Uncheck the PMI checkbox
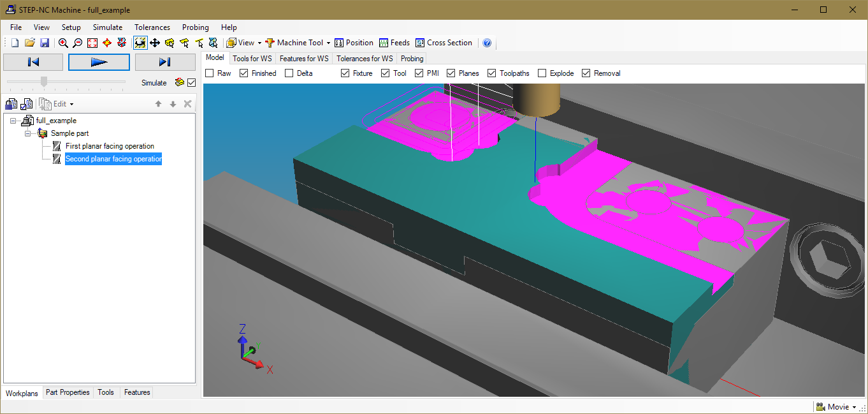Image resolution: width=868 pixels, height=414 pixels. coord(419,73)
